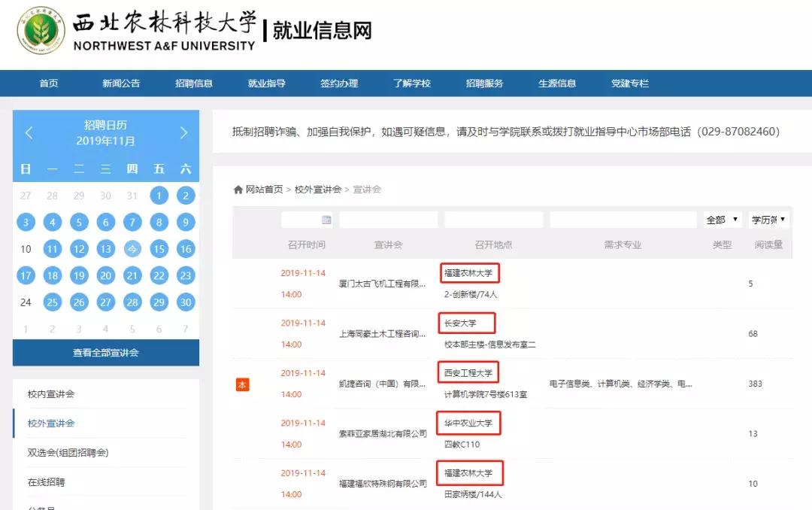The height and width of the screenshot is (510, 812).
Task: Open the 全部 type filter dropdown
Action: click(x=720, y=219)
